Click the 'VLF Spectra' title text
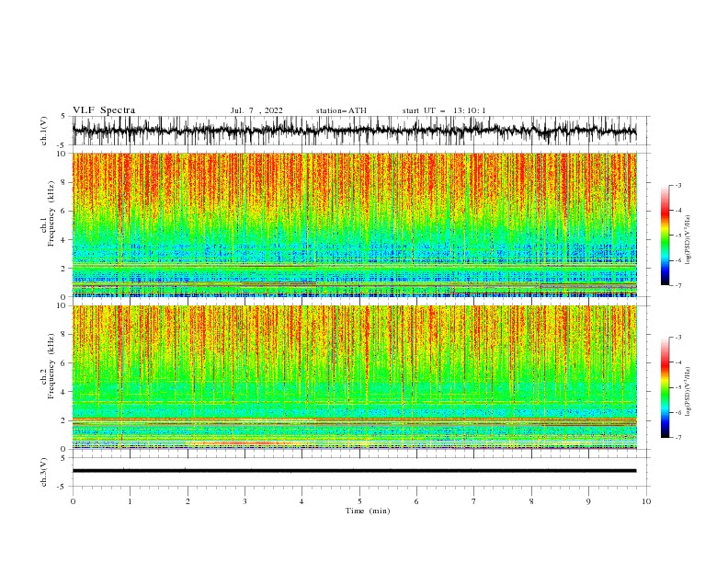Image resolution: width=728 pixels, height=563 pixels. click(104, 110)
